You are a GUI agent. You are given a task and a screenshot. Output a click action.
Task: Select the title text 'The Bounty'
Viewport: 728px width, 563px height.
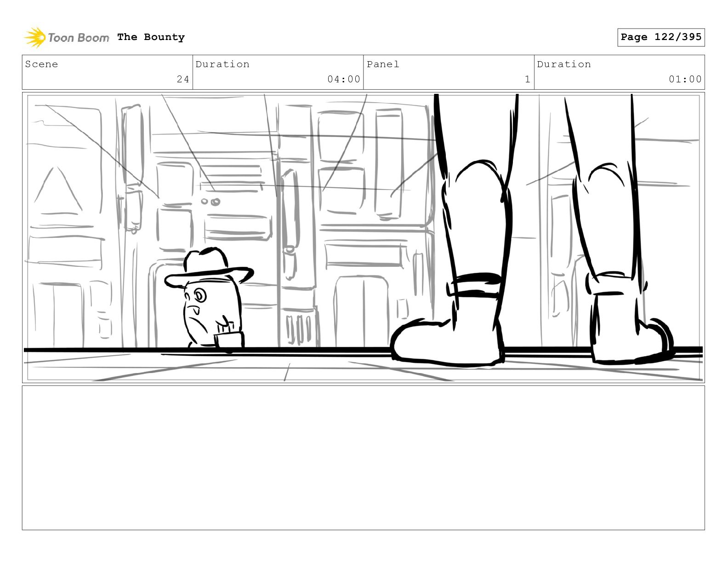pos(151,37)
